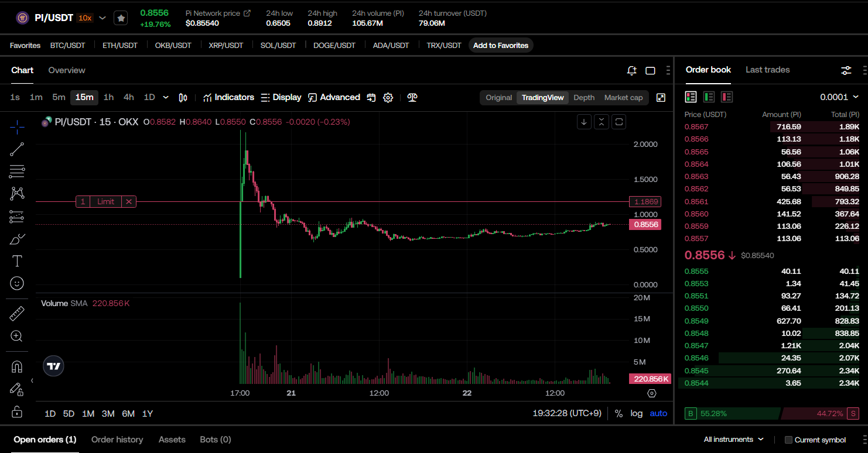
Task: Show asks-only order book view
Action: (727, 97)
